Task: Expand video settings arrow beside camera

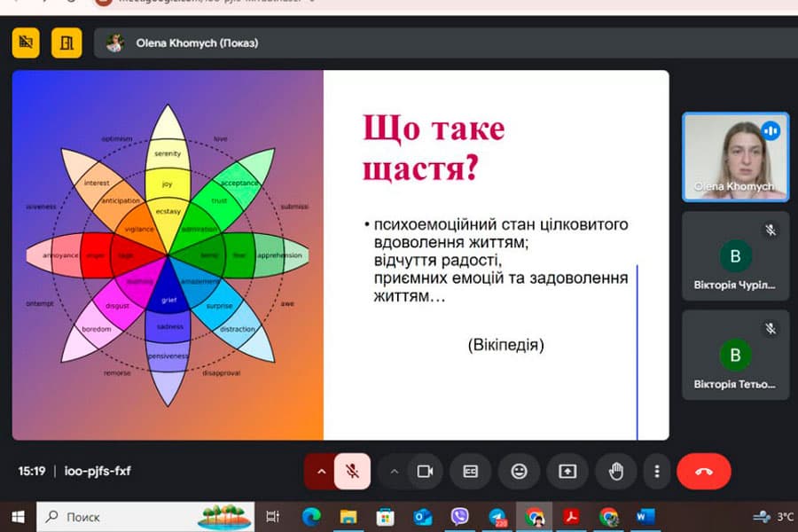Action: pos(394,471)
